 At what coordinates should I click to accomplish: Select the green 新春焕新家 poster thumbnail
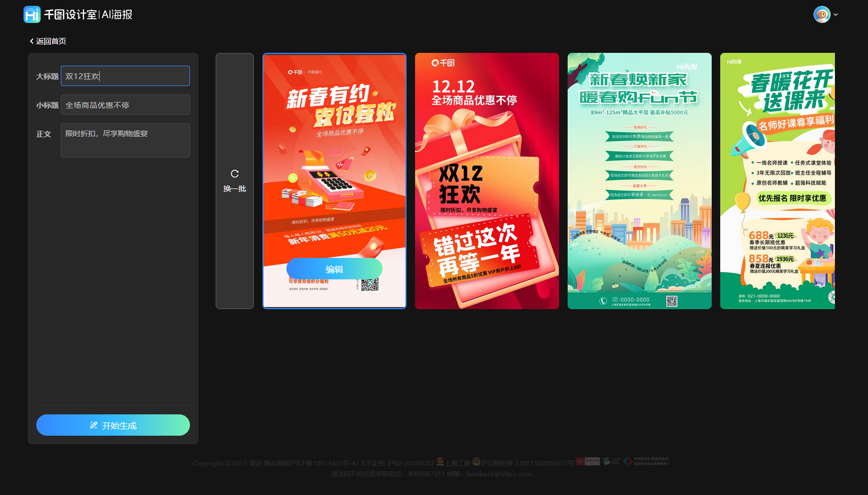point(639,180)
